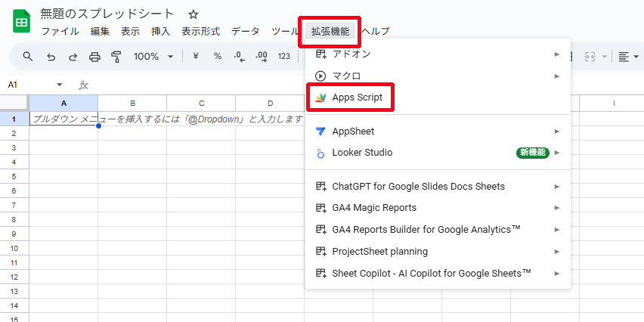Expand arrow beside AppSheet

[557, 132]
